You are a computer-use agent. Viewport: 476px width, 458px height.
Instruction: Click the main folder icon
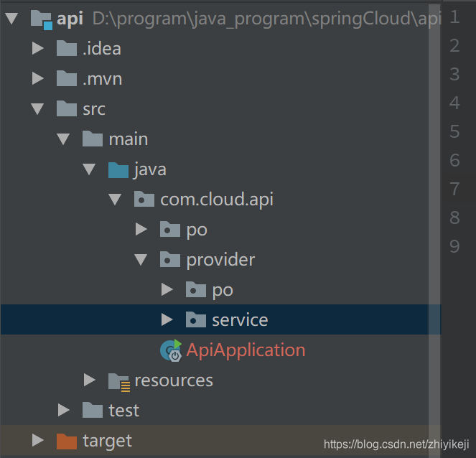coord(93,139)
